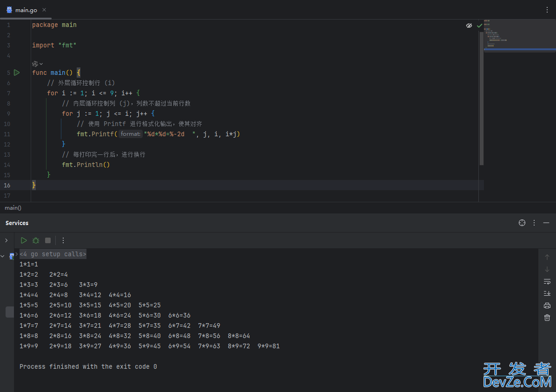Click the '1*1=1' output line

[29, 264]
